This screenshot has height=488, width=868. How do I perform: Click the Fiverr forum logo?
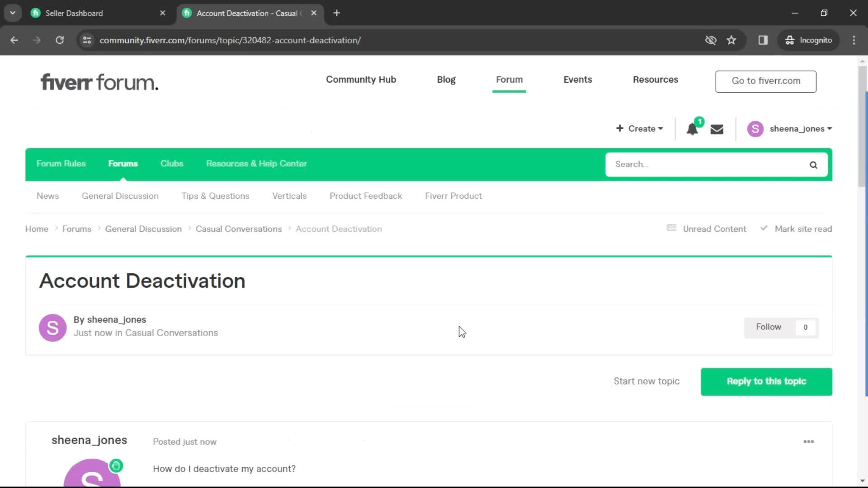[x=99, y=82]
